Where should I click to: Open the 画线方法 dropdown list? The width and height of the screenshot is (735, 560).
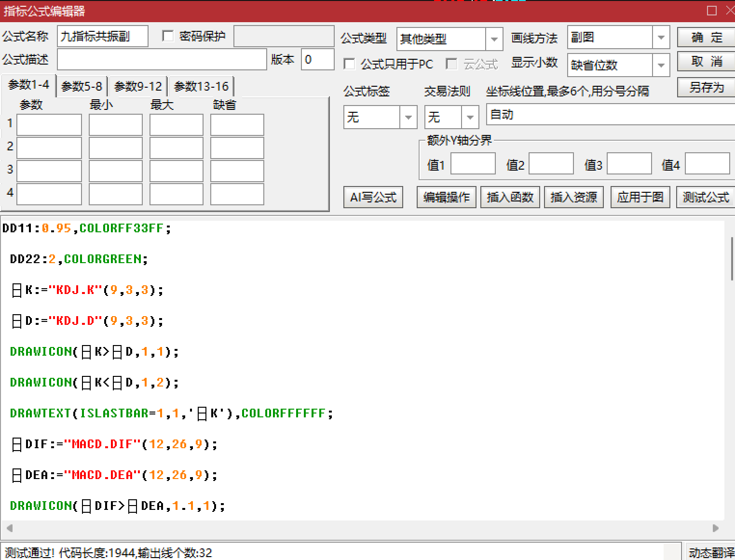point(661,38)
